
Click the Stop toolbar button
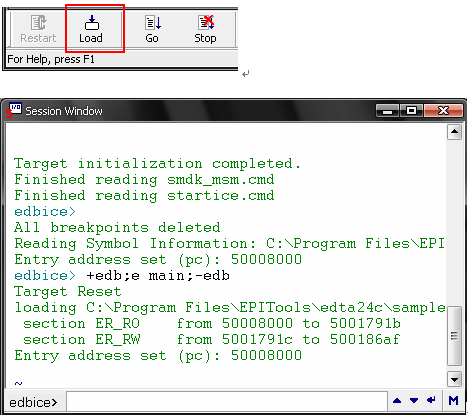(x=206, y=29)
